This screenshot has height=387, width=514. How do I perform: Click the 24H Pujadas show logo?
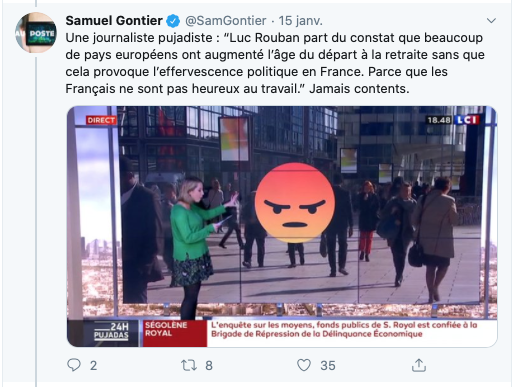[x=111, y=331]
